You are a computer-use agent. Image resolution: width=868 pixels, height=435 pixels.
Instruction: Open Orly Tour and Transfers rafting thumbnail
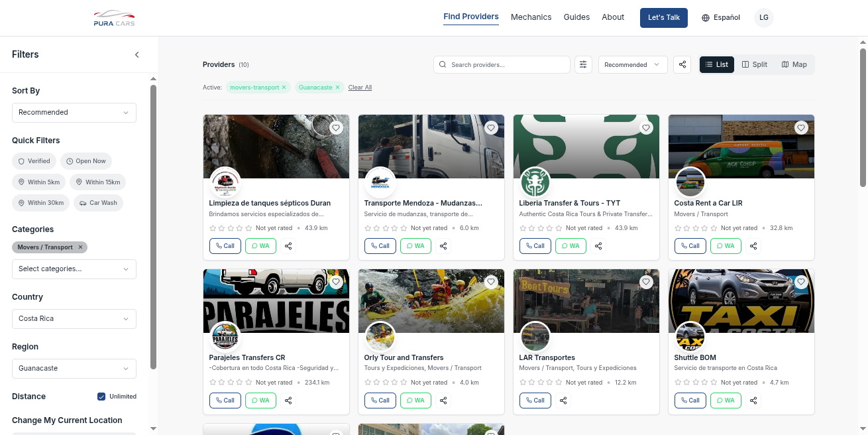[431, 301]
